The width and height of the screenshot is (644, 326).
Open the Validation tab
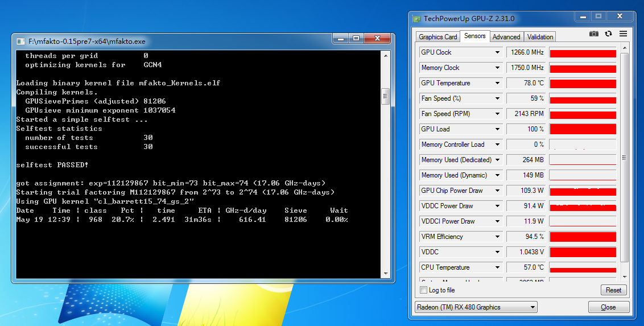click(540, 36)
